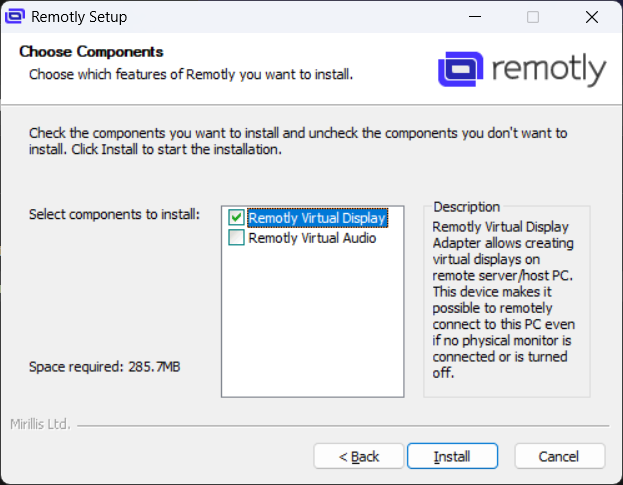This screenshot has width=623, height=485.
Task: Close the Remotly Setup window
Action: pyautogui.click(x=592, y=17)
